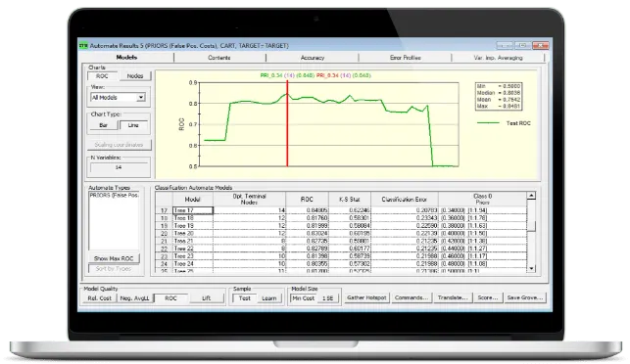Click the Test ROC legend entry
This screenshot has height=364, width=630.
click(504, 123)
